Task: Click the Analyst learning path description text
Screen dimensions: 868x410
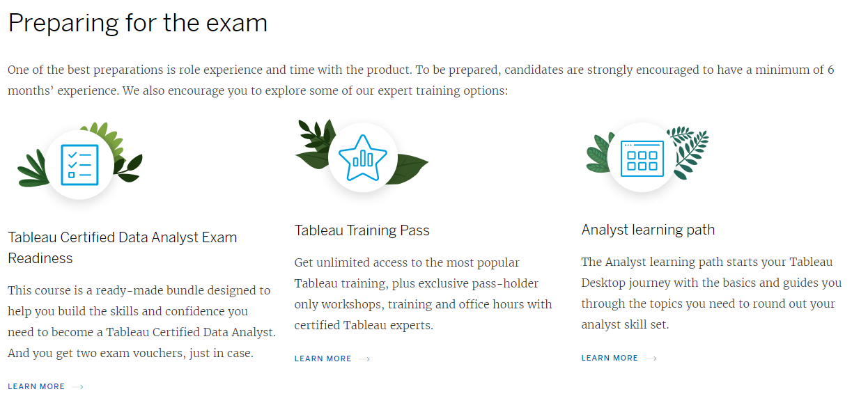Action: point(711,293)
